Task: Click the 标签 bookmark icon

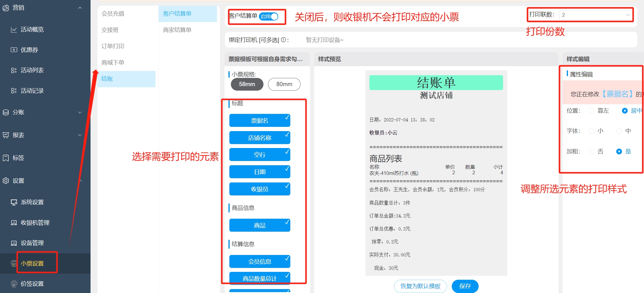Action: pos(6,158)
